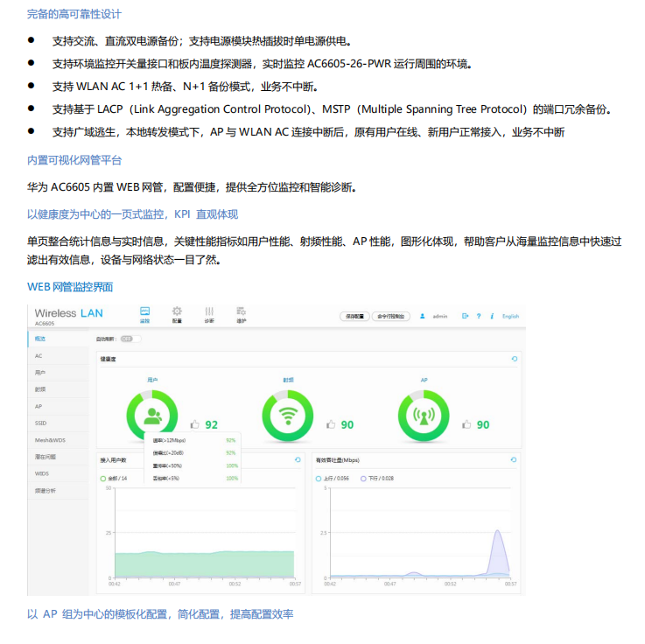Viewport: 645px width, 644px height.
Task: Click the 速率(>12Mbps) tooltip row
Action: coord(193,440)
